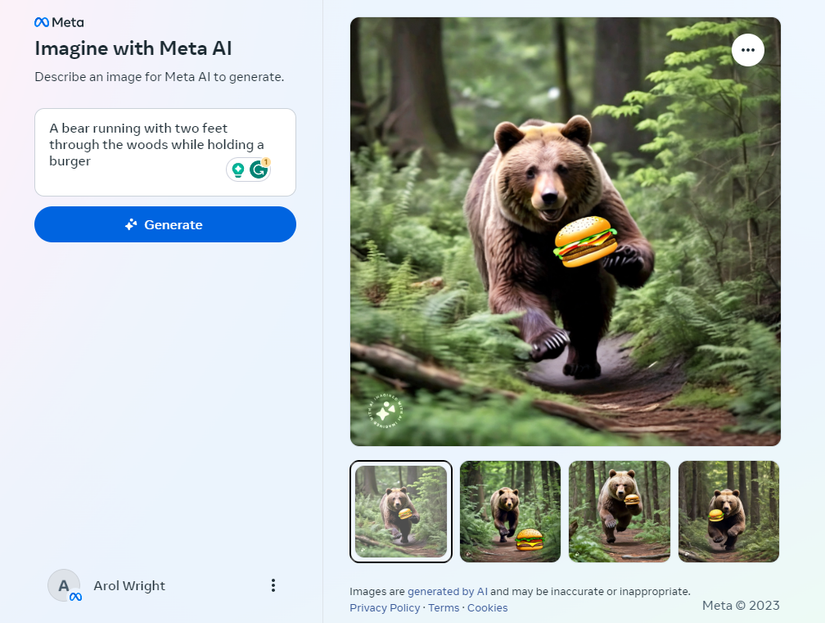Viewport: 825px width, 623px height.
Task: Click the sparkle icon on the Generate button
Action: coord(130,224)
